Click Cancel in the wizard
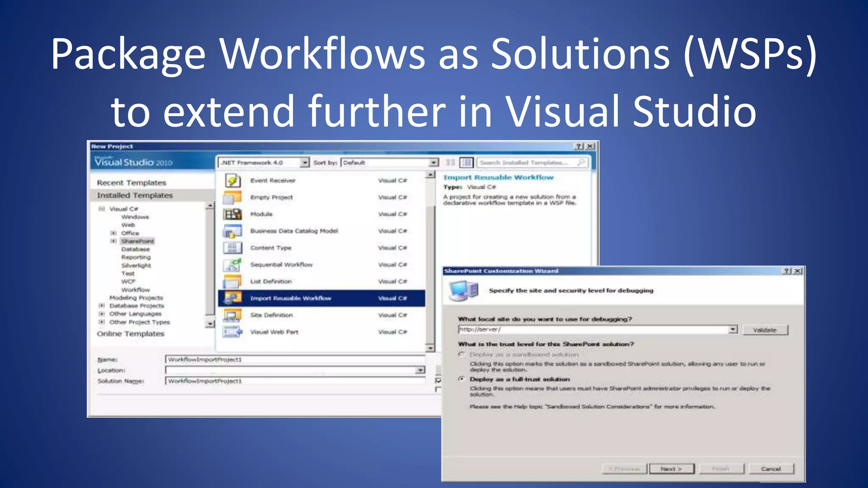Screen dimensions: 868x488 point(771,469)
